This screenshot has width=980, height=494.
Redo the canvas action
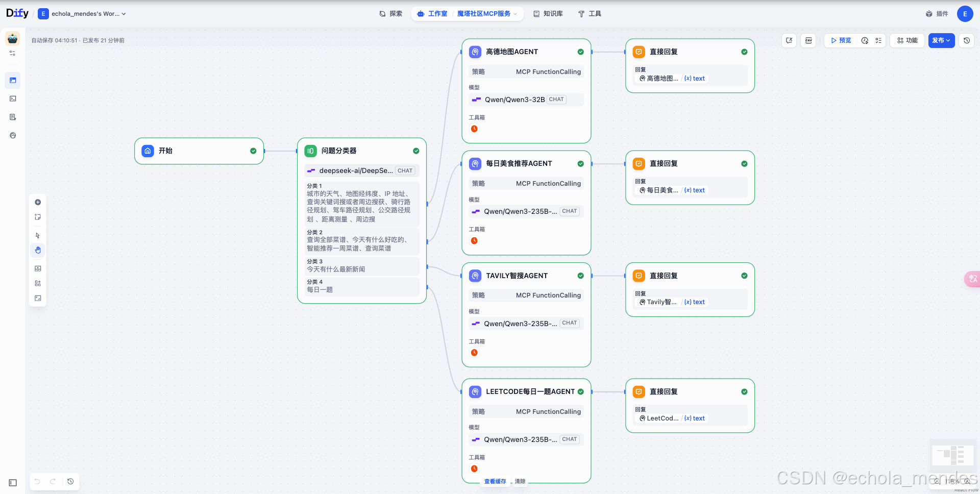click(53, 481)
